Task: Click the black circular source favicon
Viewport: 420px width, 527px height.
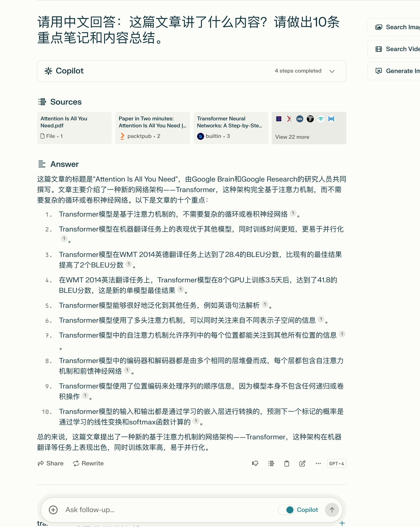Action: (310, 119)
